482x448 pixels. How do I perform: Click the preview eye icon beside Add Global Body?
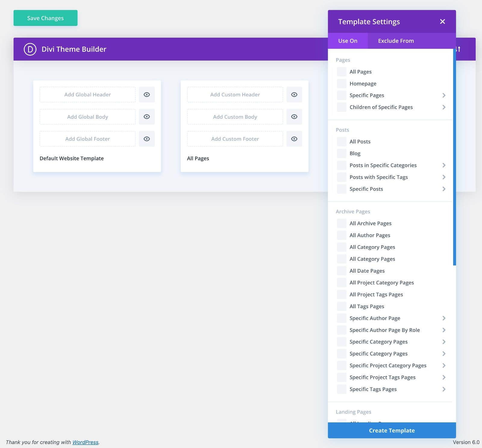pyautogui.click(x=147, y=117)
